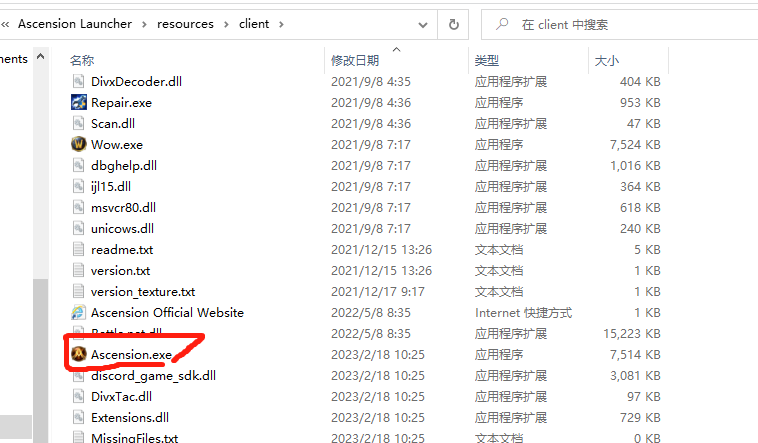Click the Scan.dll file icon
Viewport: 758px width, 443px height.
point(78,123)
